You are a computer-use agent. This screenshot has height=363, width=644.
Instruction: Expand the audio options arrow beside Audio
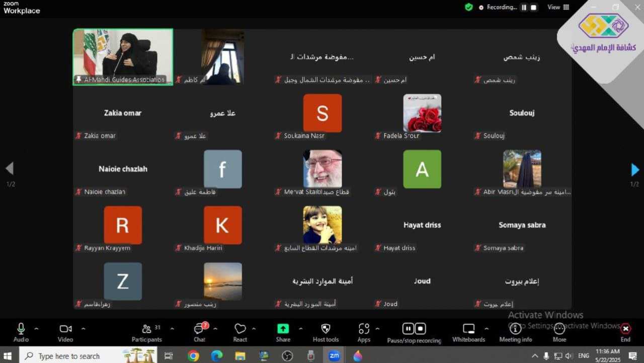36,329
